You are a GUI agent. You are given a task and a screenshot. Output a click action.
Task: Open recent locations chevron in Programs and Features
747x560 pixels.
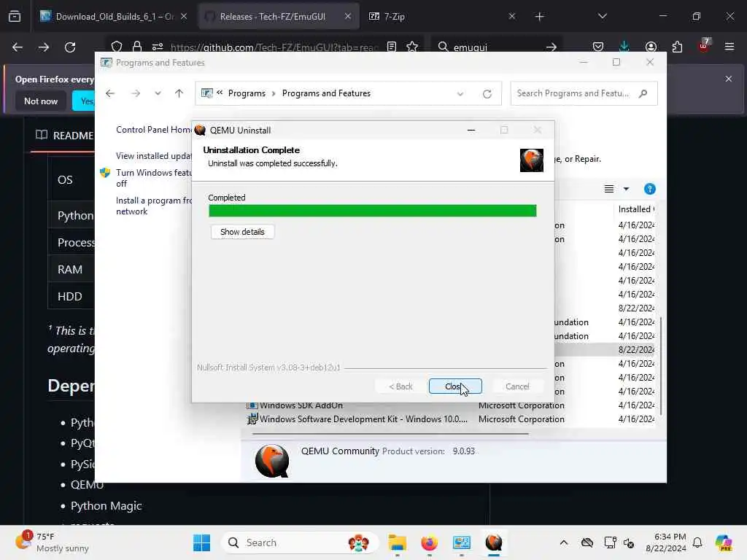click(158, 93)
